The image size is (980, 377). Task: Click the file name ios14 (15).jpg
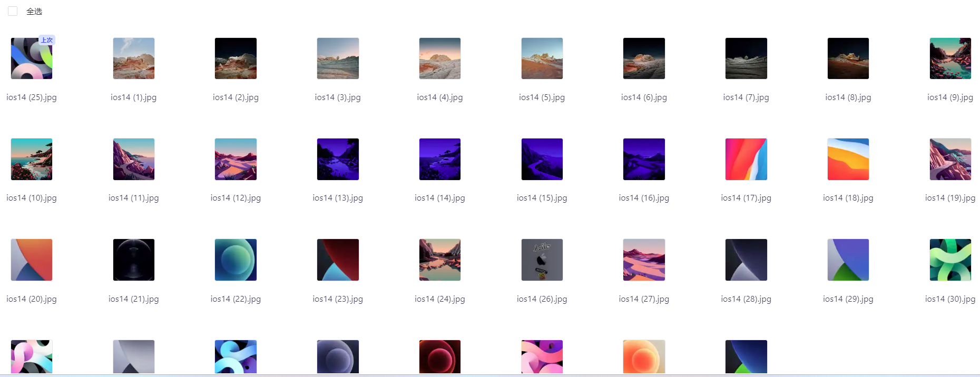click(542, 198)
